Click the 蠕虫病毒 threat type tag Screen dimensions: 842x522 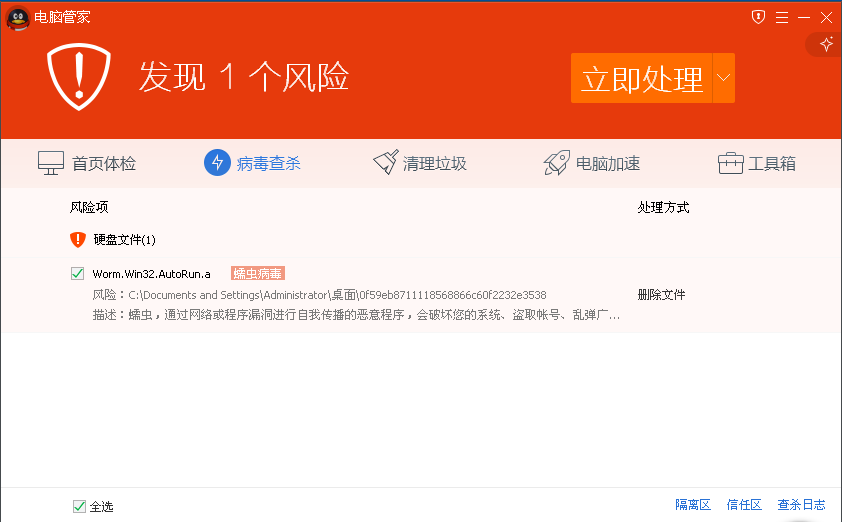(x=257, y=273)
